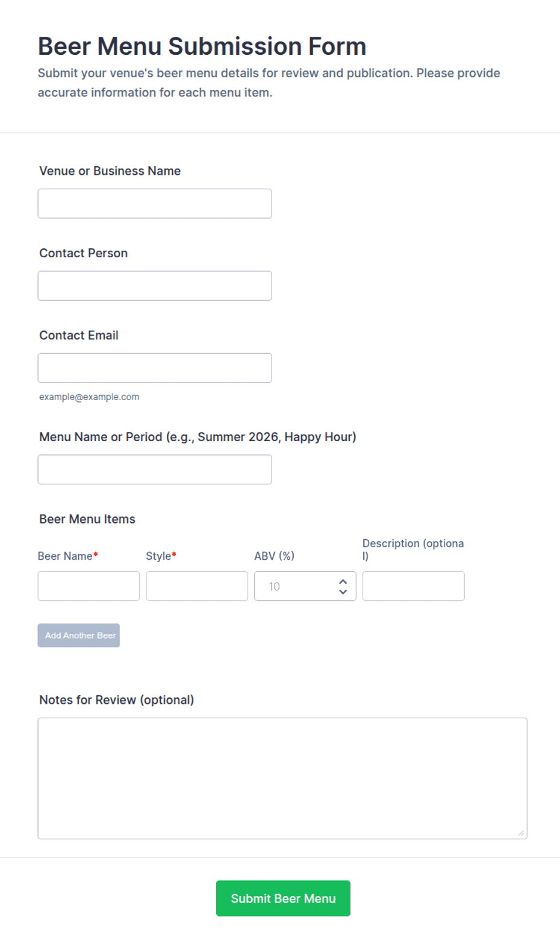Screen dimensions: 560x946
Task: Click the Beer Name column label
Action: pyautogui.click(x=65, y=556)
